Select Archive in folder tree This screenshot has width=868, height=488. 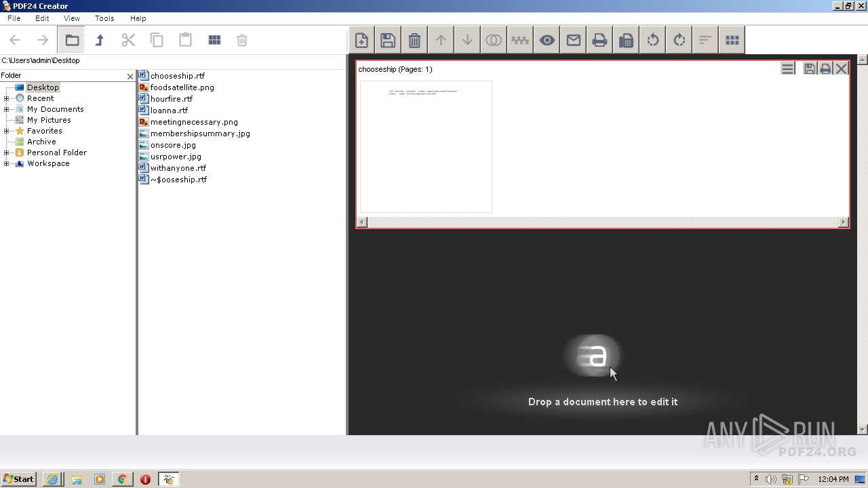pyautogui.click(x=41, y=142)
